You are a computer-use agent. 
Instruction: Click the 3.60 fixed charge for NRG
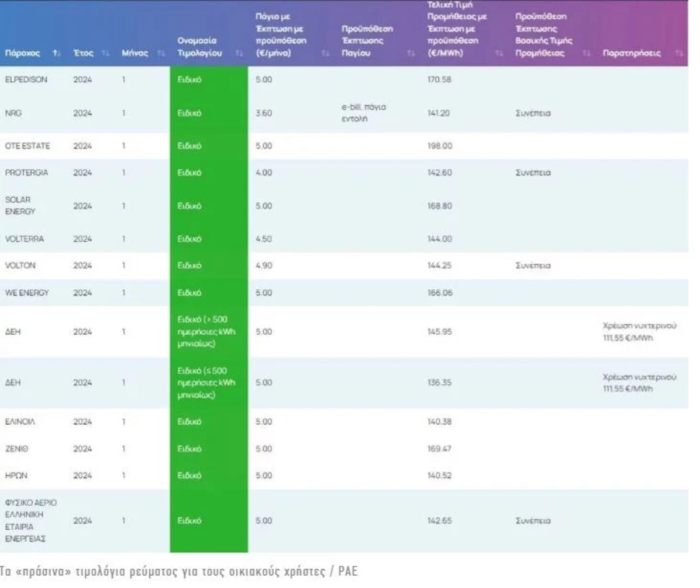click(x=263, y=113)
